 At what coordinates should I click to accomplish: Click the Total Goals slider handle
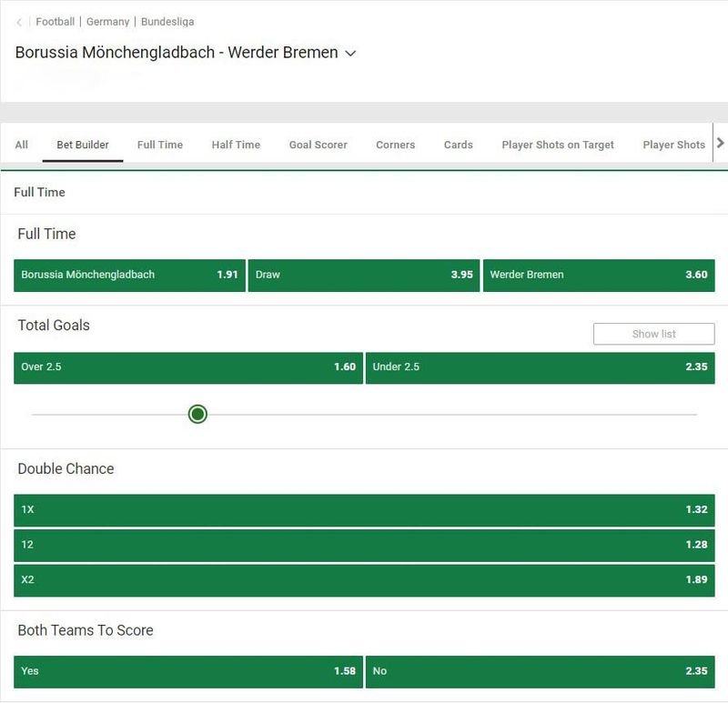coord(197,414)
